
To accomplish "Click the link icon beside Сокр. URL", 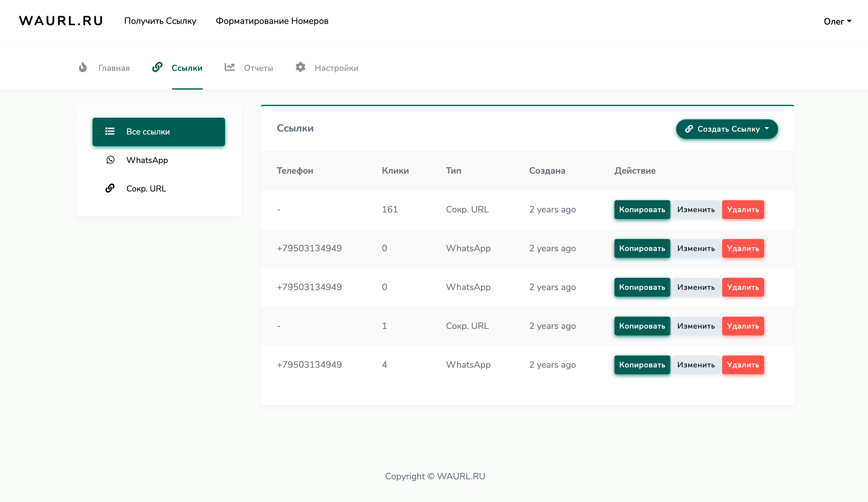I will [x=110, y=188].
